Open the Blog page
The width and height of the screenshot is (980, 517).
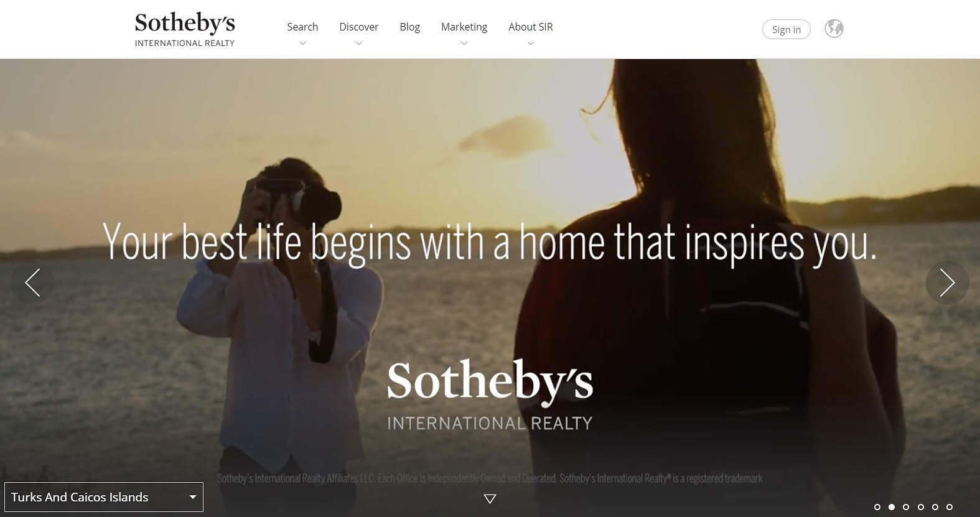tap(409, 27)
